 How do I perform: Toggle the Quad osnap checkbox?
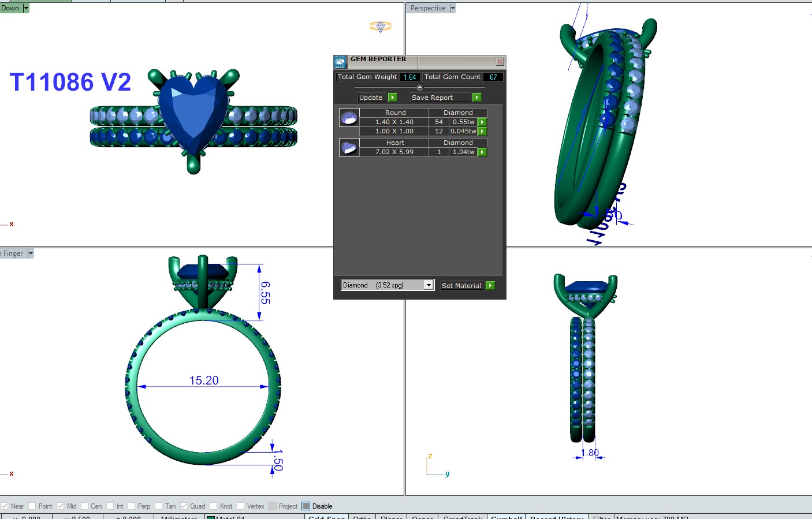point(184,506)
